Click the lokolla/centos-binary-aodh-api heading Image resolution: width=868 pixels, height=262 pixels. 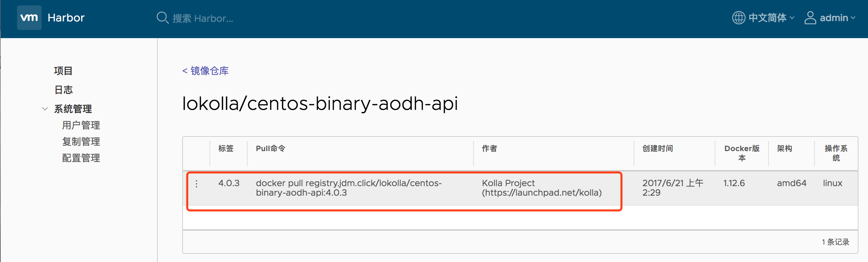pyautogui.click(x=320, y=103)
